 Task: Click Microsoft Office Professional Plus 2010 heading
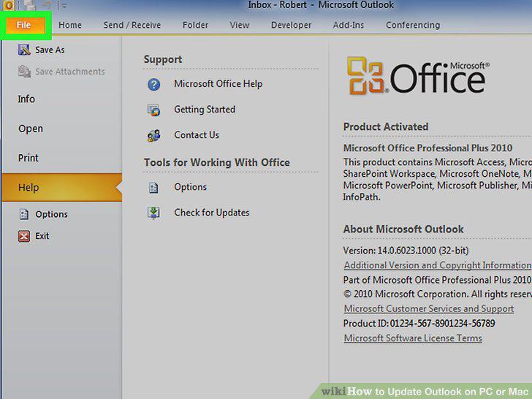point(427,148)
